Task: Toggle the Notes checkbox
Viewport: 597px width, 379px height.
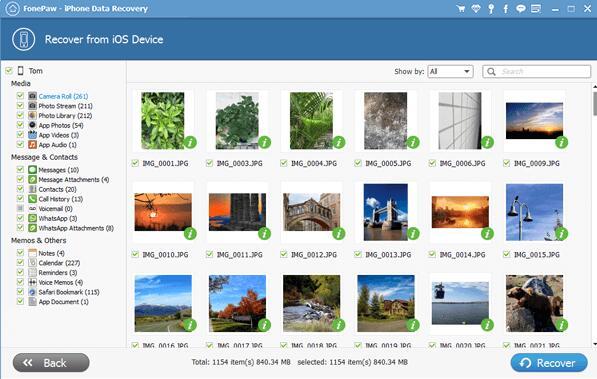Action: point(20,253)
